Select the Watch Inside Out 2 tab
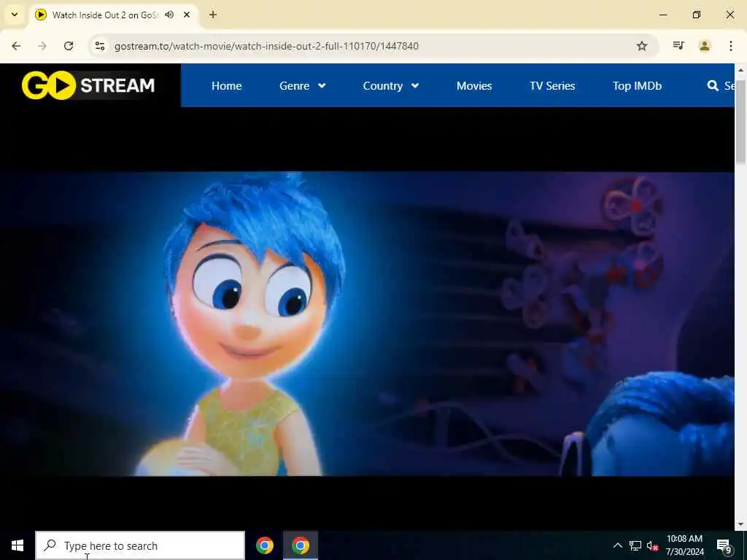The image size is (747, 560). click(x=113, y=15)
